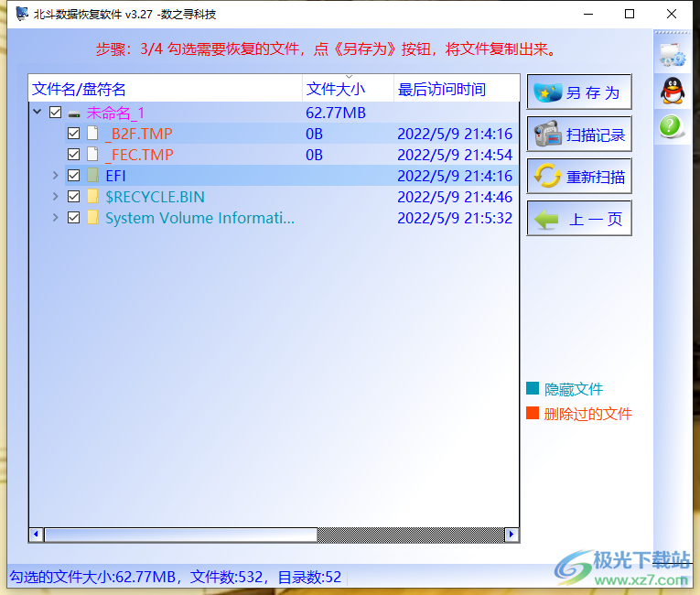Close the 北斗数据恢复软件 window

click(x=672, y=15)
